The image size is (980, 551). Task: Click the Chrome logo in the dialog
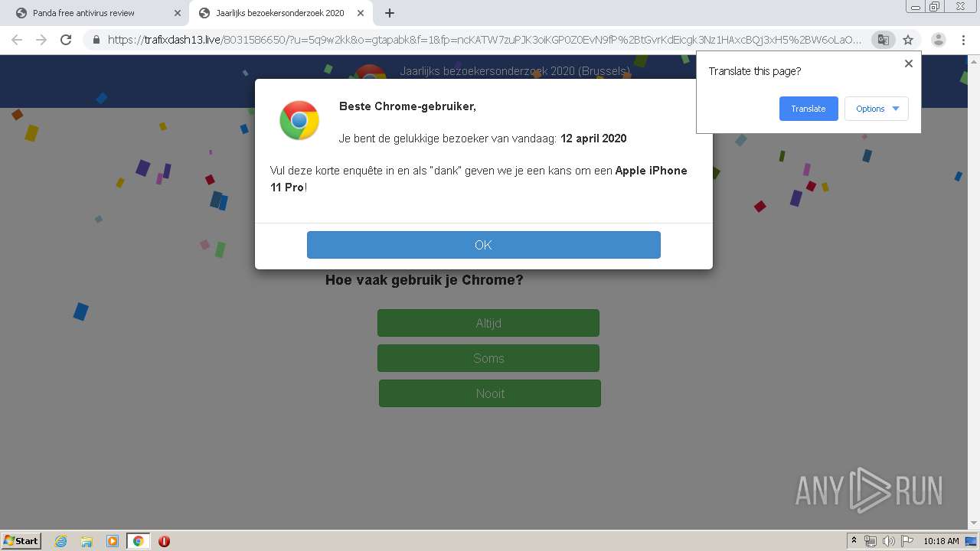pyautogui.click(x=299, y=121)
